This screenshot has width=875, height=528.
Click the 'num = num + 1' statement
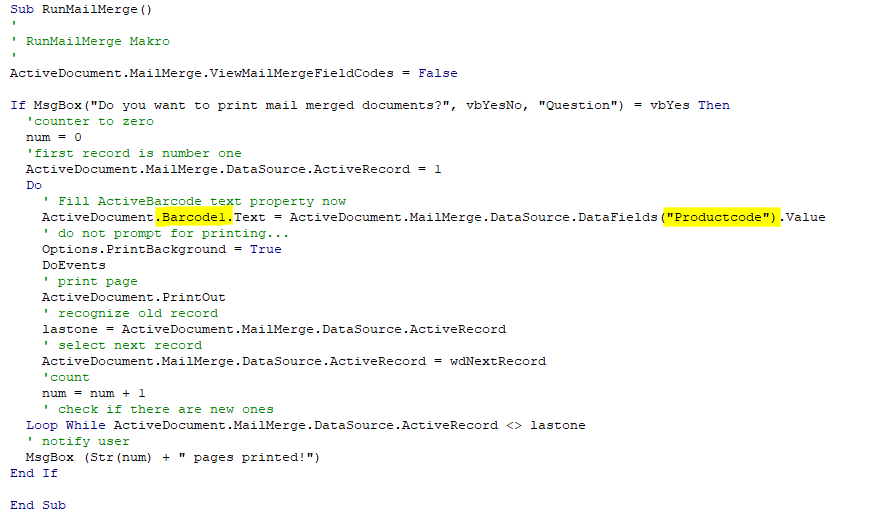pos(94,393)
